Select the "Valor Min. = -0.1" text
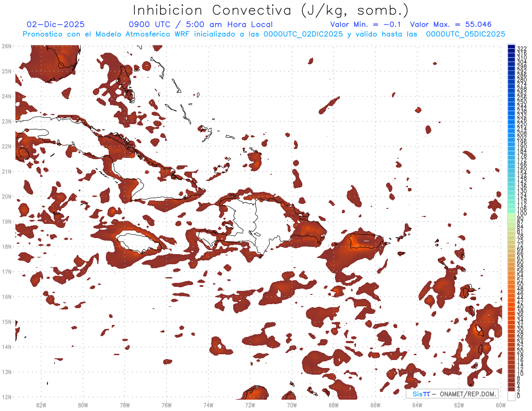532x411 pixels. pyautogui.click(x=365, y=25)
